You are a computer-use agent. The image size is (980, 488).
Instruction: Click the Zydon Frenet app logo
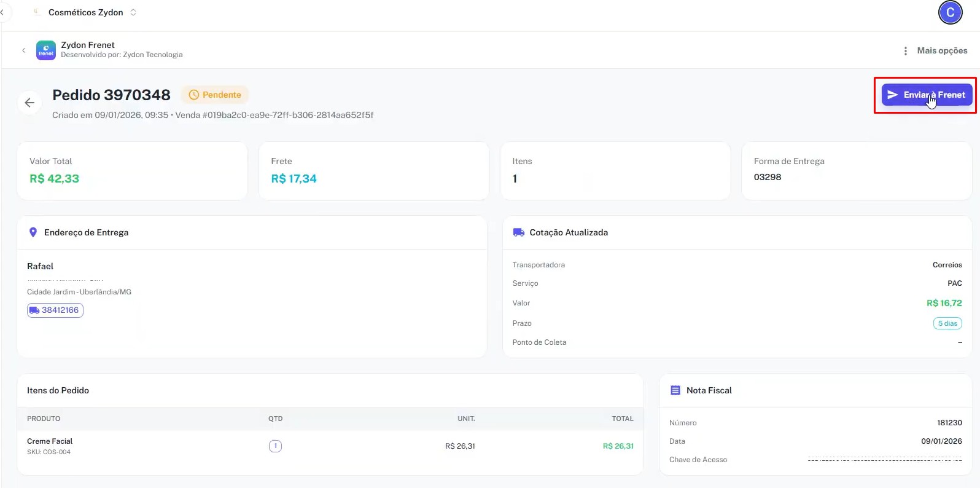46,50
